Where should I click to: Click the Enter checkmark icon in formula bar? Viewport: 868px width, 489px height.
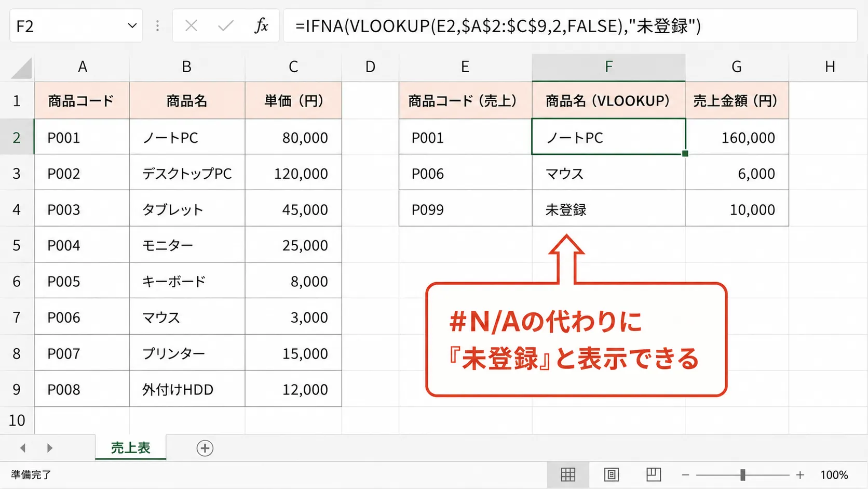pos(225,25)
